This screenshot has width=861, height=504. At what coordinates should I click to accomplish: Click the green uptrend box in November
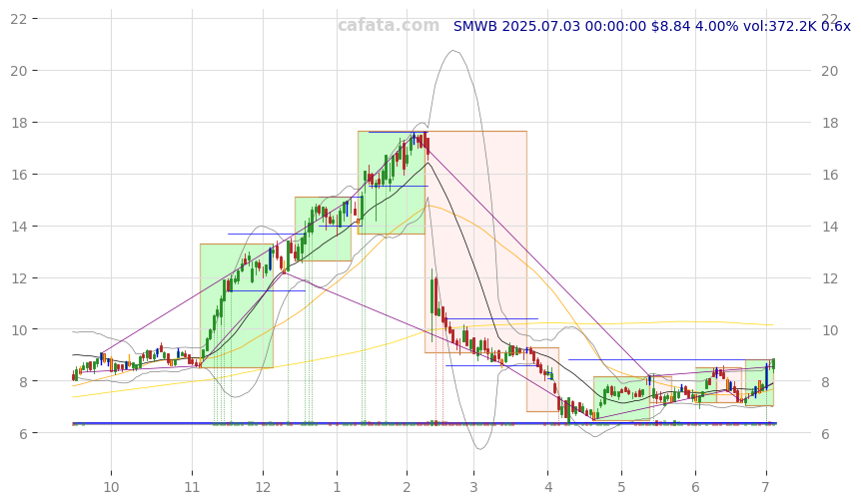237,305
